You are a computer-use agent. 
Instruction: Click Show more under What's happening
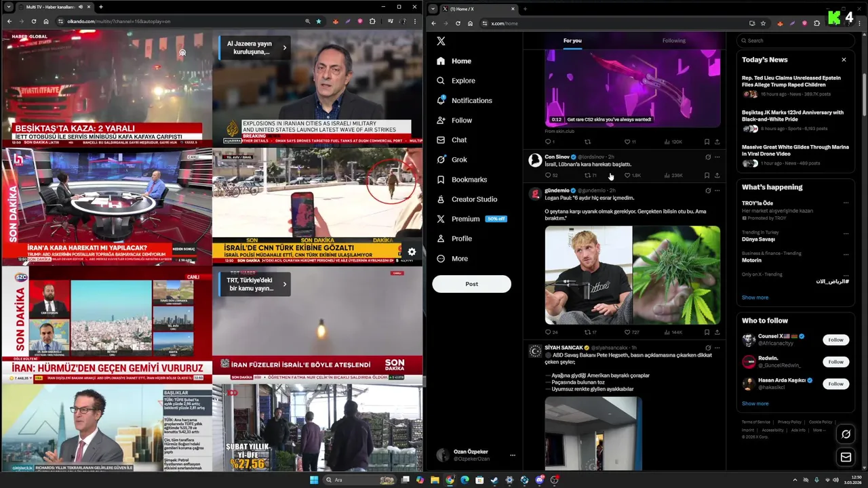pyautogui.click(x=755, y=298)
